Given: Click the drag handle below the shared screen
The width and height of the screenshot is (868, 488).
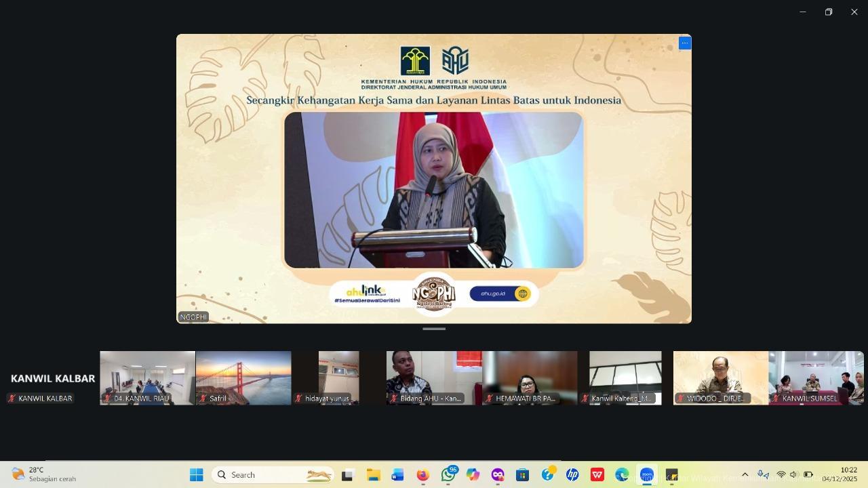Looking at the screenshot, I should 434,329.
